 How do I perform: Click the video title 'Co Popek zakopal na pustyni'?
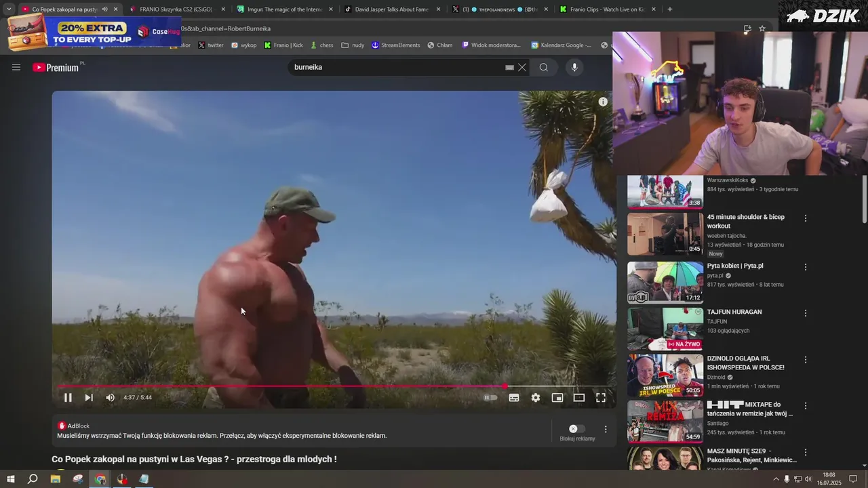coord(194,460)
